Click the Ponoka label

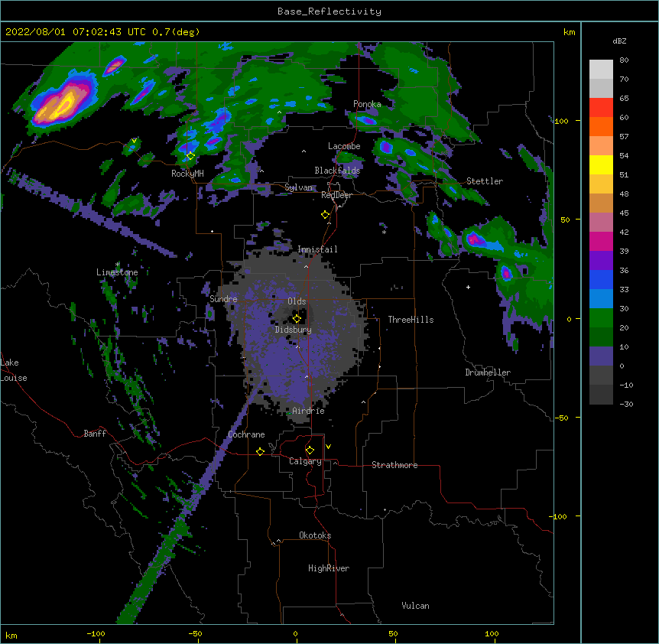click(367, 104)
